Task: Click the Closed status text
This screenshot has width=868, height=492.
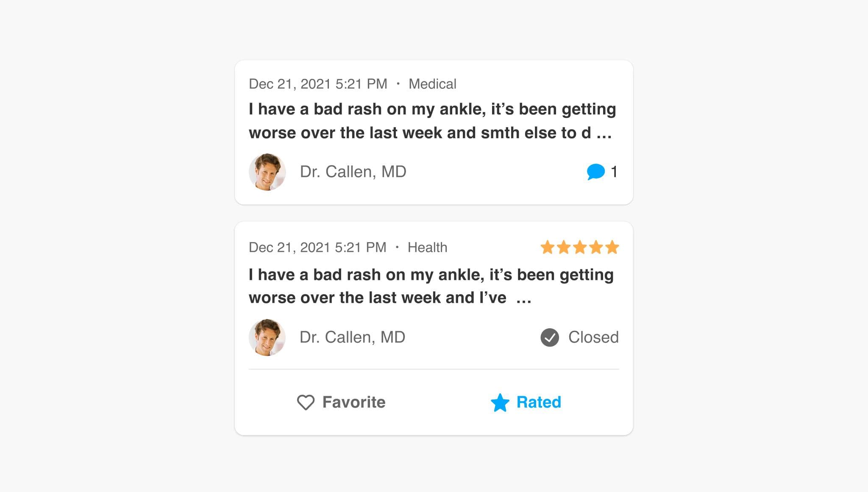Action: coord(593,337)
